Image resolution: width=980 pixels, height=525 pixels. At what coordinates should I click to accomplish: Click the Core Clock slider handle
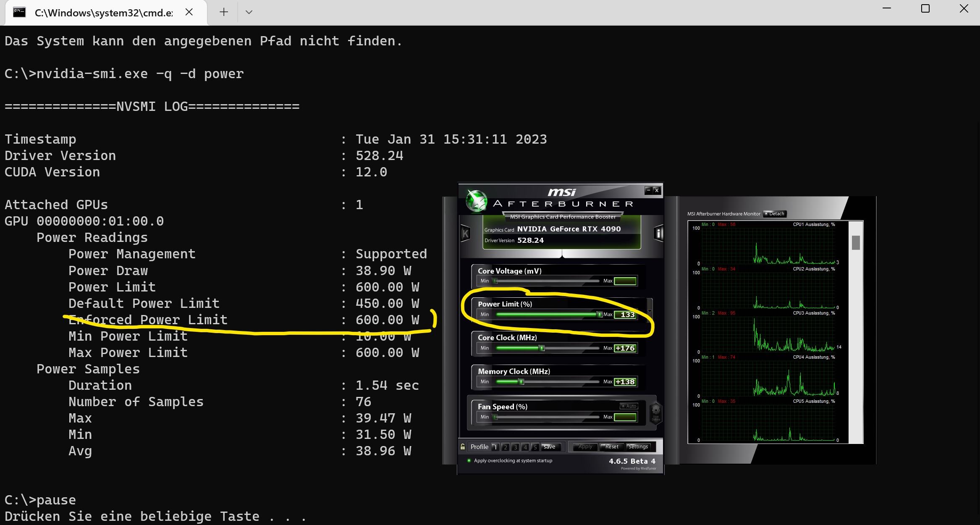point(542,348)
